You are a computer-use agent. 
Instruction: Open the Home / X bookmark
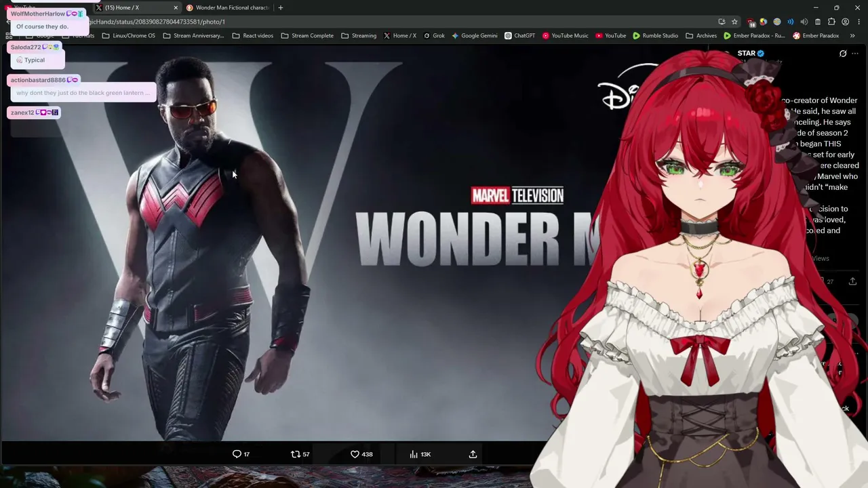[400, 36]
